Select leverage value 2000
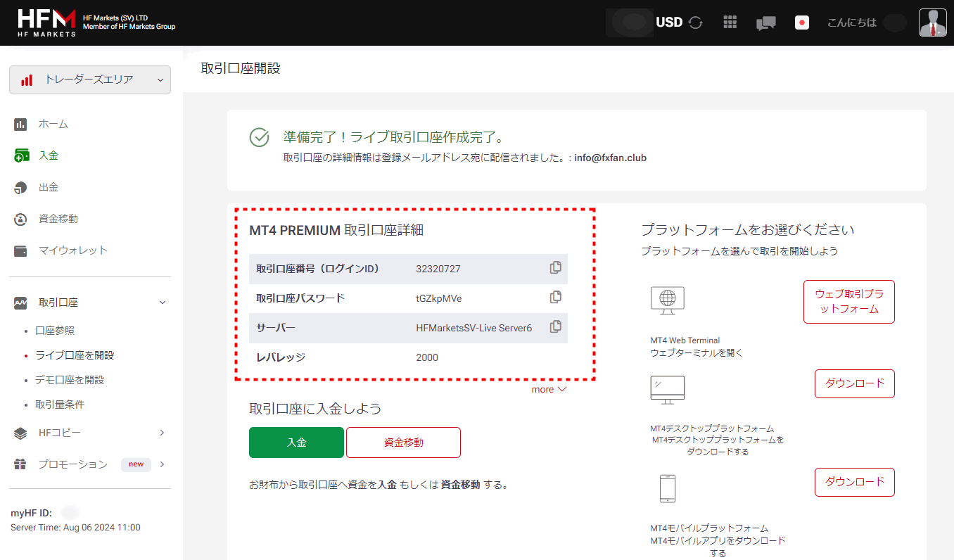Screen dimensions: 954x560 click(427, 357)
